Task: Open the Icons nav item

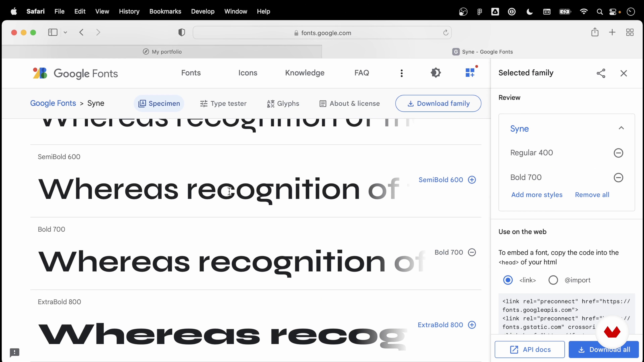Action: click(248, 73)
